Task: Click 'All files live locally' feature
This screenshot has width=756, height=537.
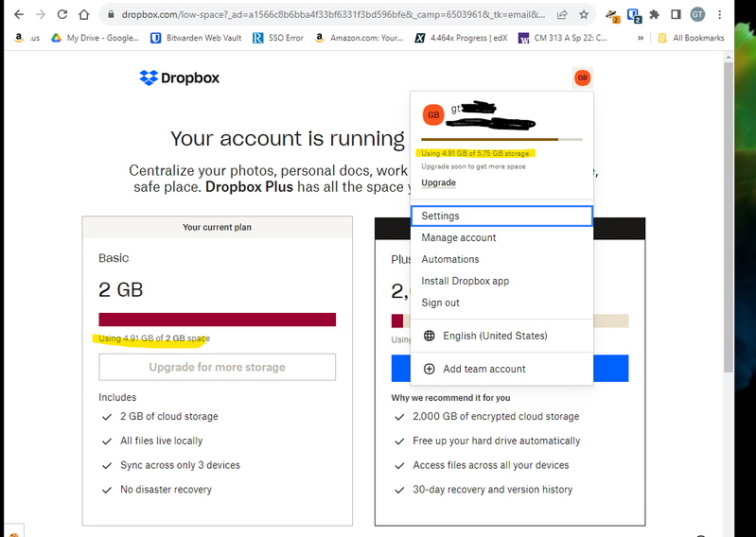Action: click(x=162, y=441)
